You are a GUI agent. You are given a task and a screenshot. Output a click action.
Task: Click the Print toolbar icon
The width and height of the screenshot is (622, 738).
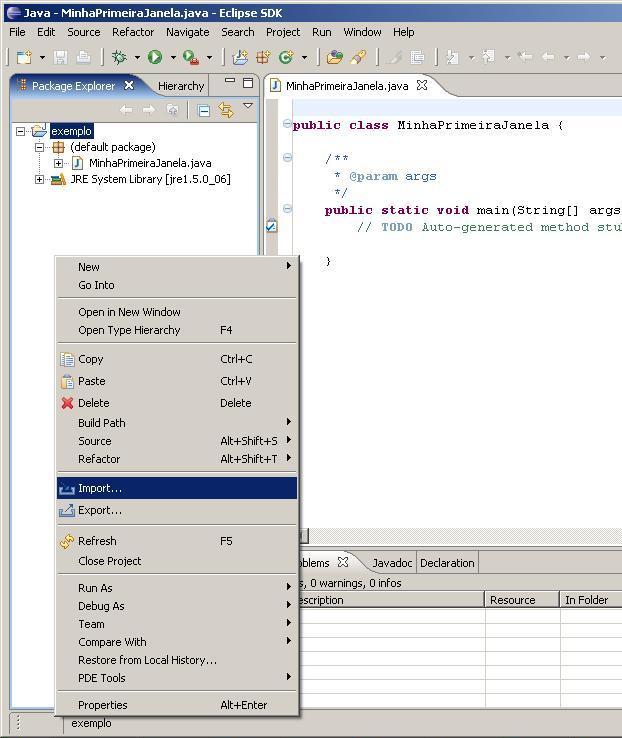tap(83, 57)
